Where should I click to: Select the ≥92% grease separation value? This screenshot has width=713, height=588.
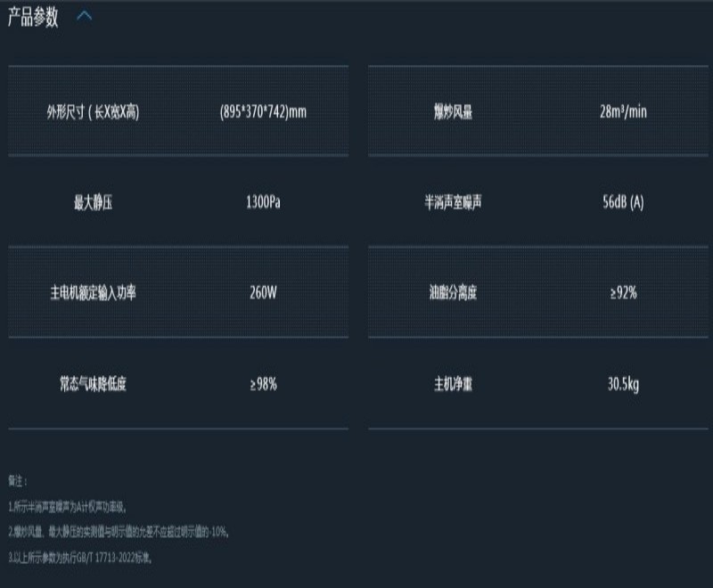pyautogui.click(x=623, y=292)
